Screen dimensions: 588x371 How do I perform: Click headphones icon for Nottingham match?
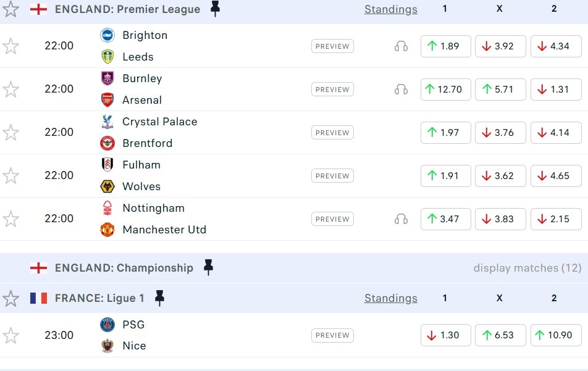(401, 219)
